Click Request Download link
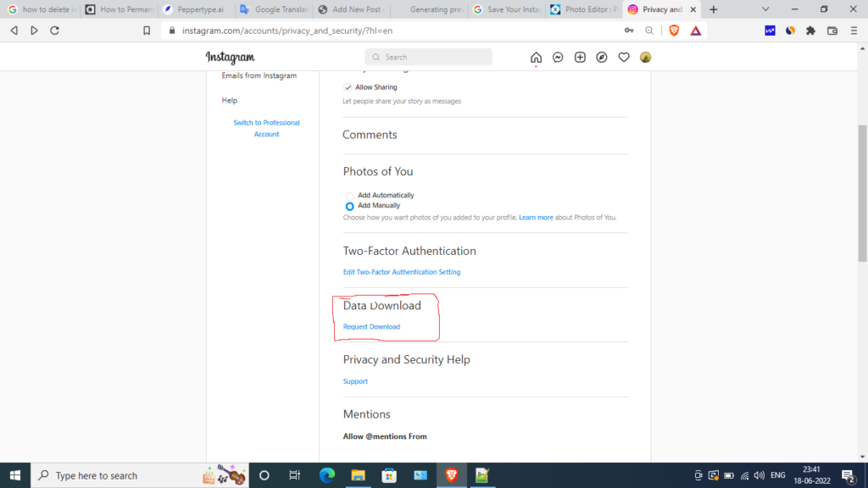The height and width of the screenshot is (488, 868). pyautogui.click(x=371, y=327)
